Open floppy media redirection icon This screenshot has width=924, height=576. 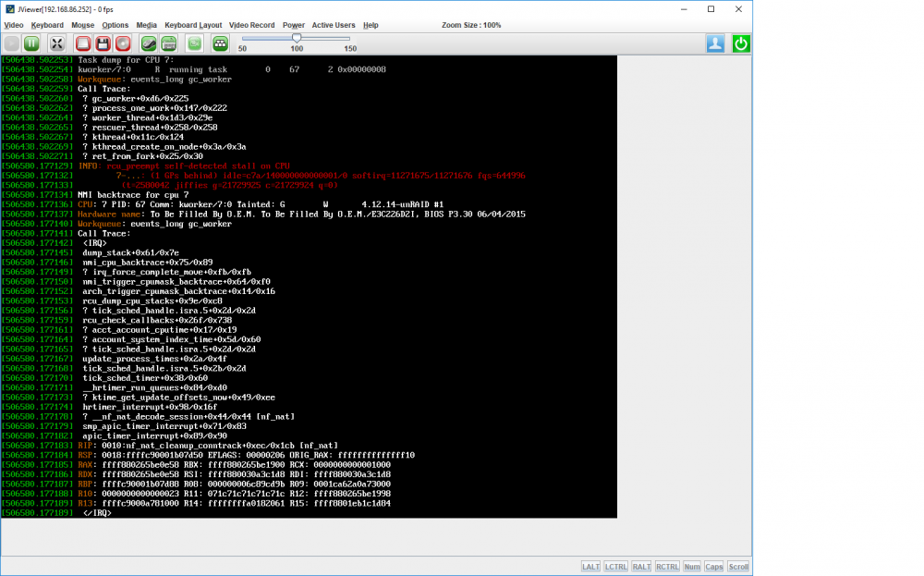point(103,43)
